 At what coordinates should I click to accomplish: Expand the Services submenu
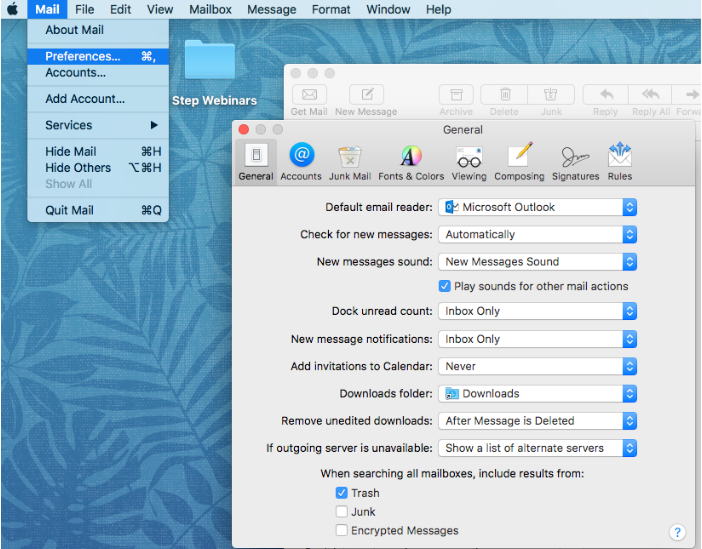[x=98, y=125]
